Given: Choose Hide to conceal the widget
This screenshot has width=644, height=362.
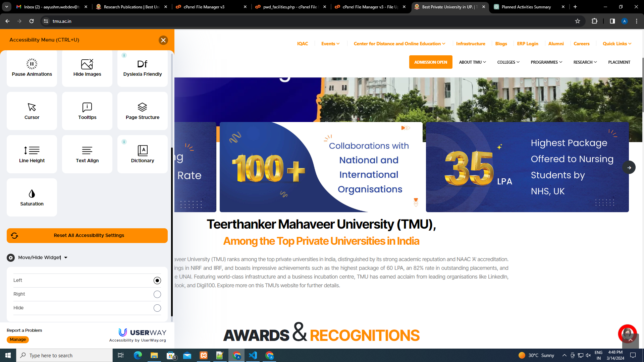Looking at the screenshot, I should click(157, 308).
